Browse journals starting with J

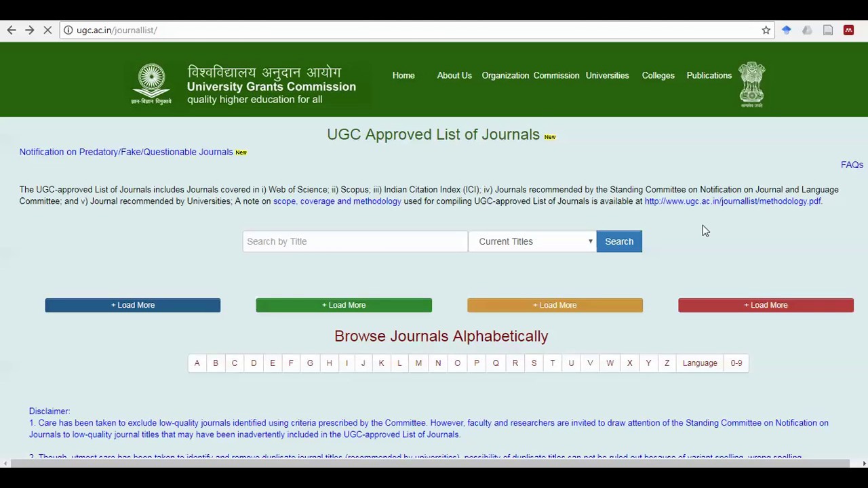coord(363,363)
